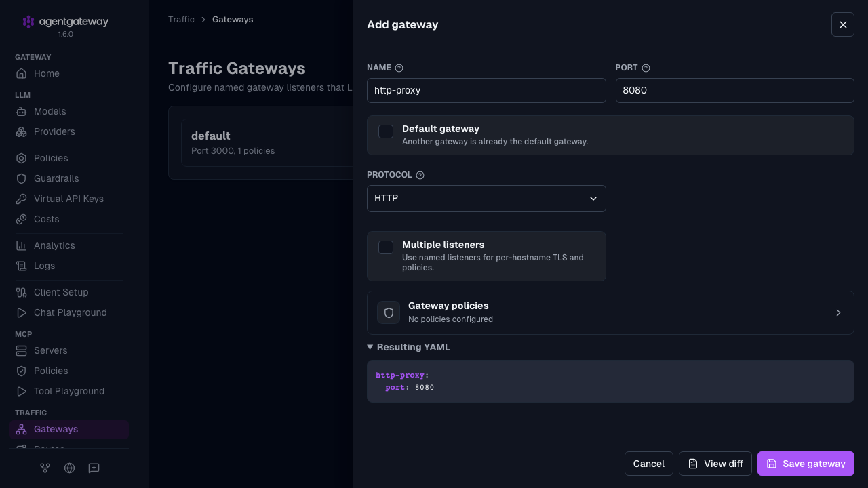Click the Guardrails shield icon

click(22, 178)
